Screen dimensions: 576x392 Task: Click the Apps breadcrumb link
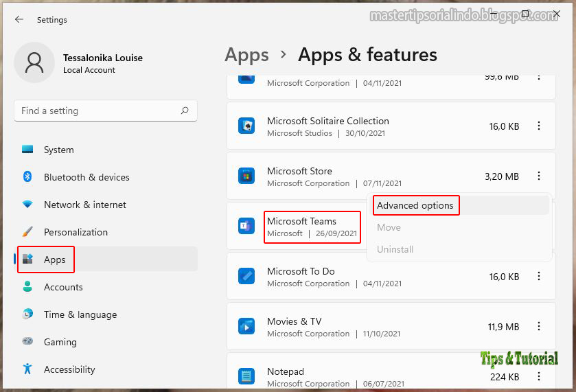246,55
